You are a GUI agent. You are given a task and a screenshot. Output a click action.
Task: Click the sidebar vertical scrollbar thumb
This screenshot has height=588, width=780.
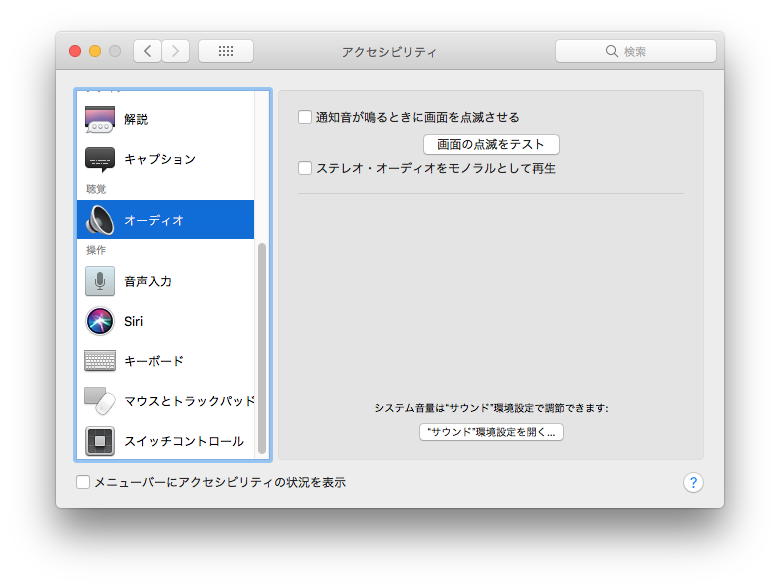[262, 348]
